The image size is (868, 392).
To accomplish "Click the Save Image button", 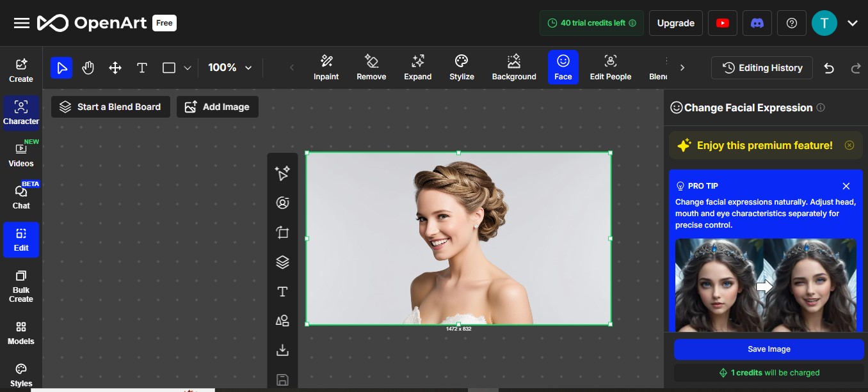I will [x=769, y=349].
